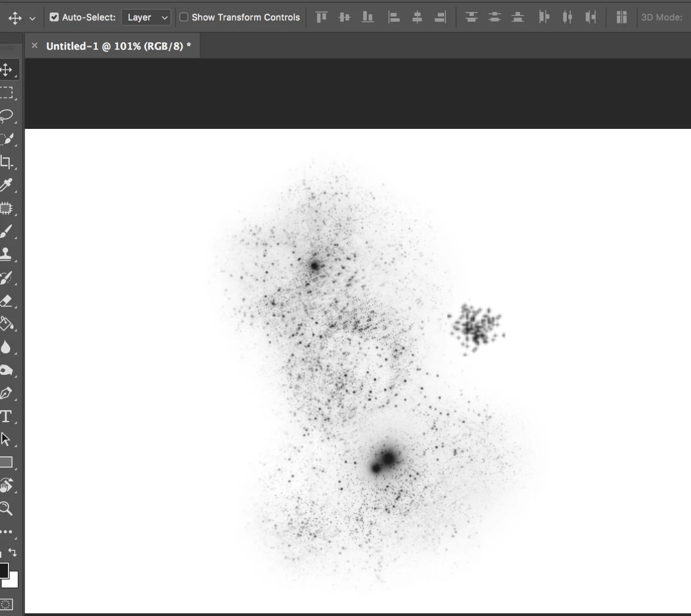Image resolution: width=691 pixels, height=616 pixels.
Task: Close the Untitled-1 document tab
Action: [x=35, y=46]
